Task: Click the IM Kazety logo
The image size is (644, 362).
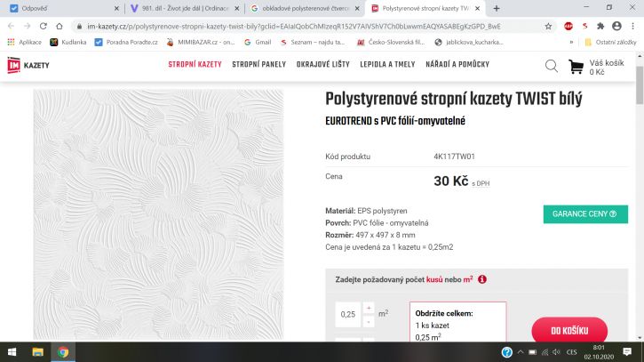Action: coord(28,65)
